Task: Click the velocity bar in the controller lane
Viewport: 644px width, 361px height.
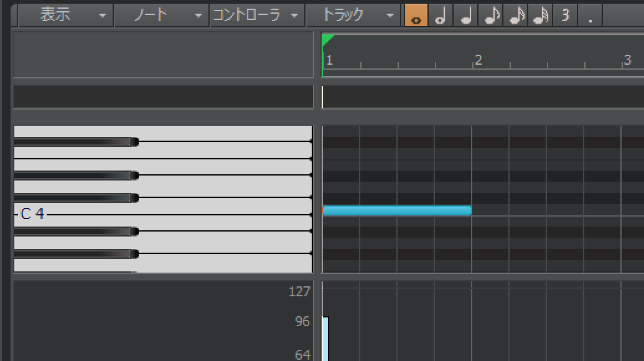Action: [x=325, y=339]
